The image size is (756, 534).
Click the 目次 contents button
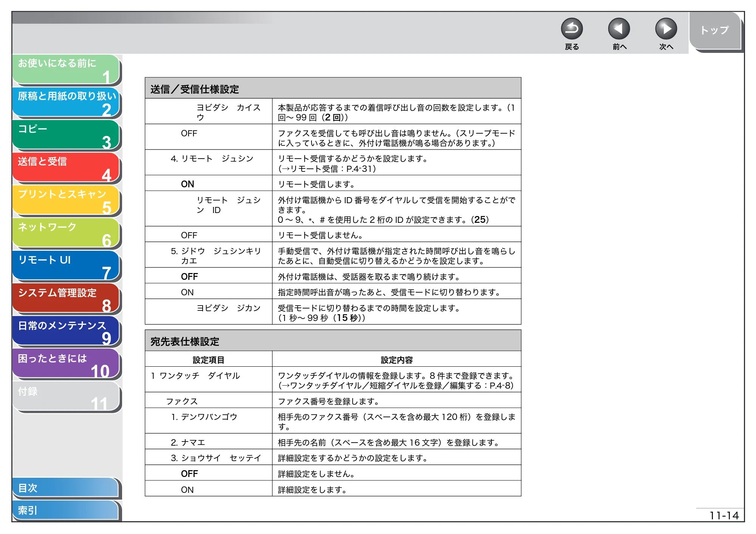click(x=65, y=488)
